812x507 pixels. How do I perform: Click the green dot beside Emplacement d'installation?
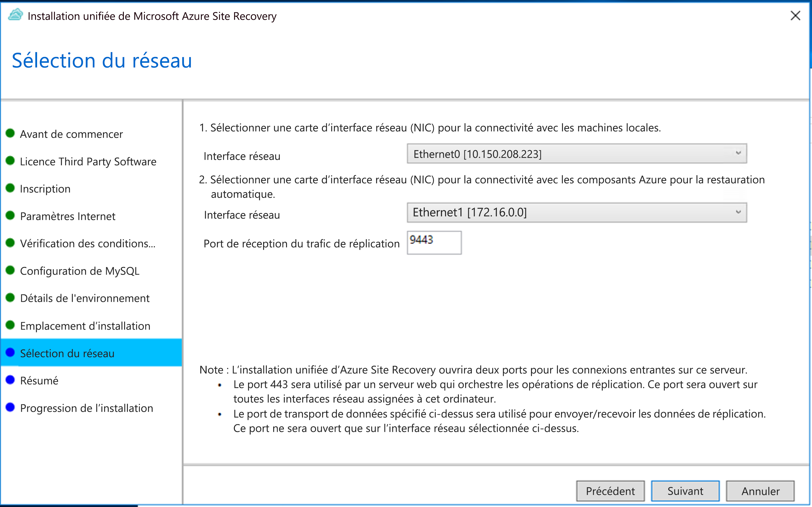tap(10, 324)
